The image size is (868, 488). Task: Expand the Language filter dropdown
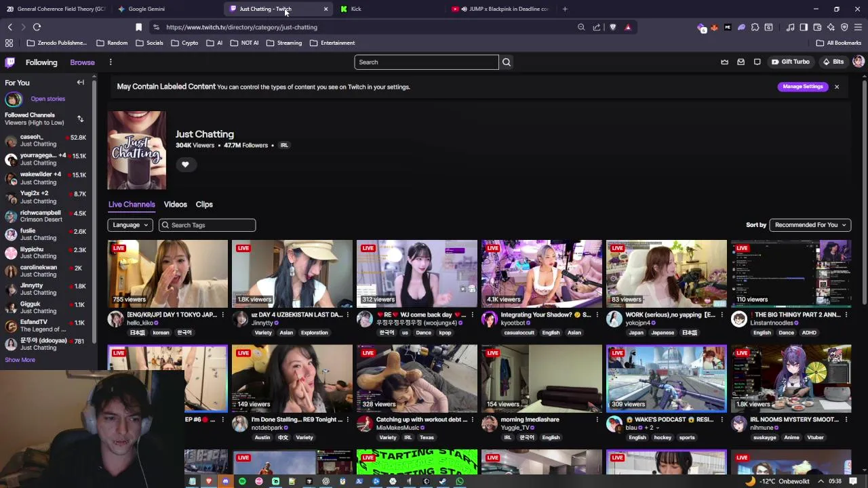click(130, 225)
